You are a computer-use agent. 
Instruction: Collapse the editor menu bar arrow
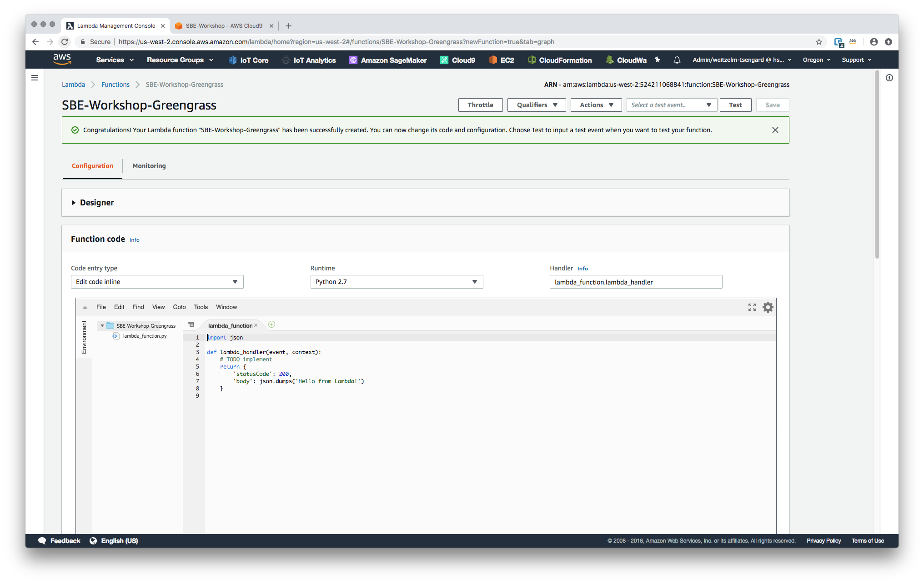[x=85, y=307]
